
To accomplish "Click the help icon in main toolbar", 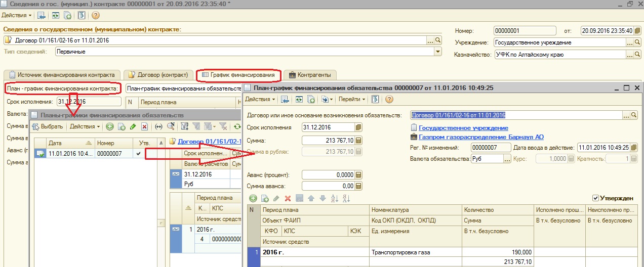I will tap(95, 15).
